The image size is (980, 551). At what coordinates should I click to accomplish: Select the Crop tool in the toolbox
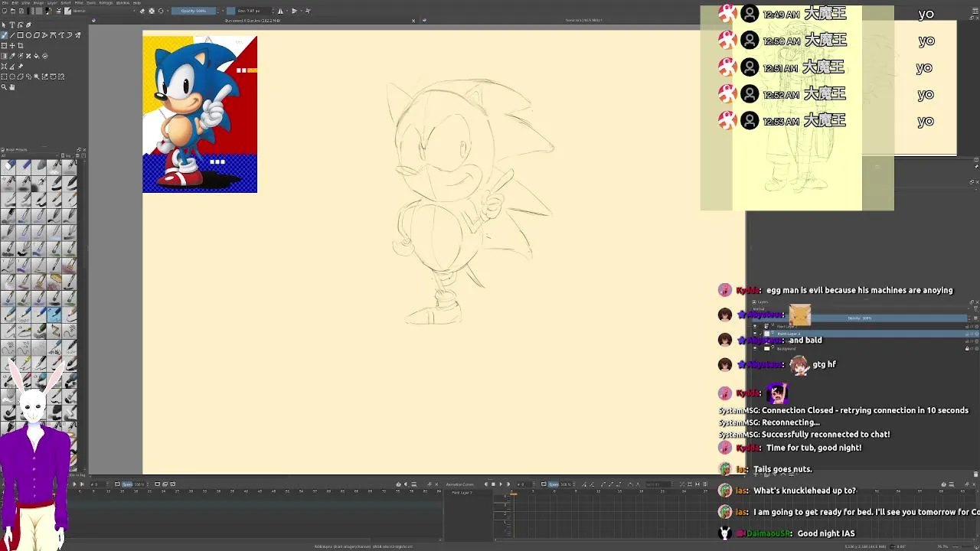click(x=21, y=45)
